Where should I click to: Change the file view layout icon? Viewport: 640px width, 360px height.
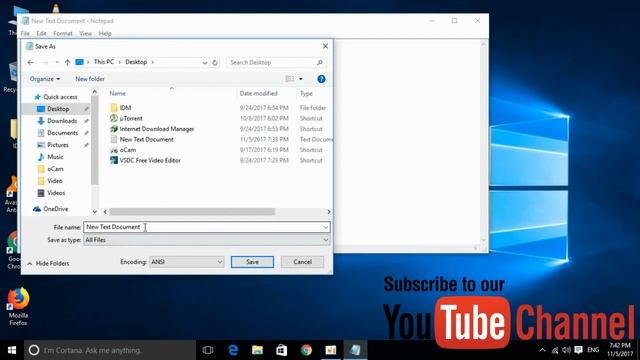290,79
